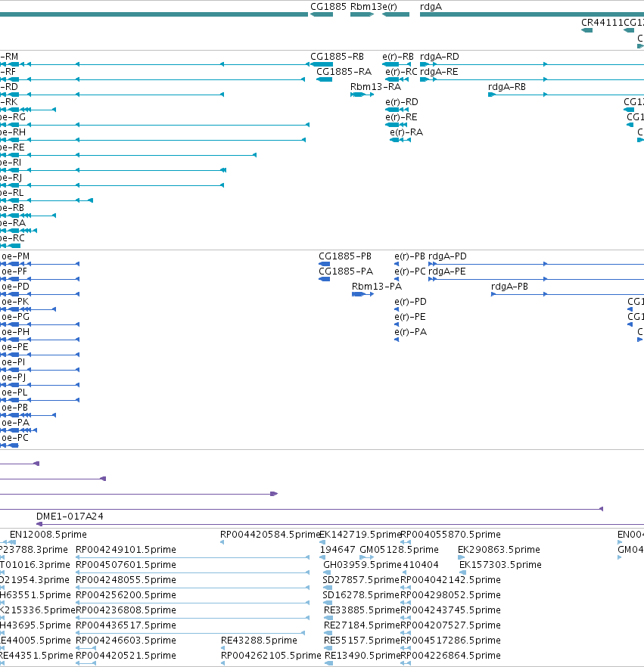Select the Rbm13-RA transcript glyph

(362, 95)
